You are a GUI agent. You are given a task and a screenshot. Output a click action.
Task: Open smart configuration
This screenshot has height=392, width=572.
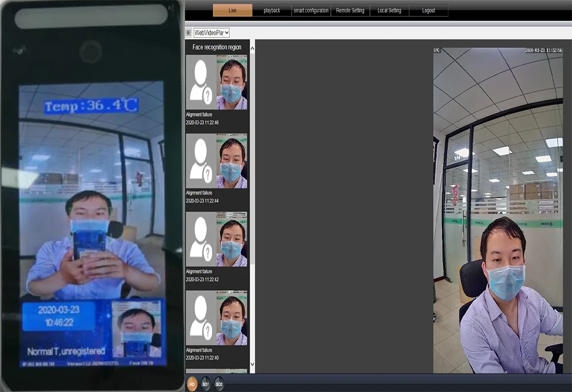(x=311, y=10)
